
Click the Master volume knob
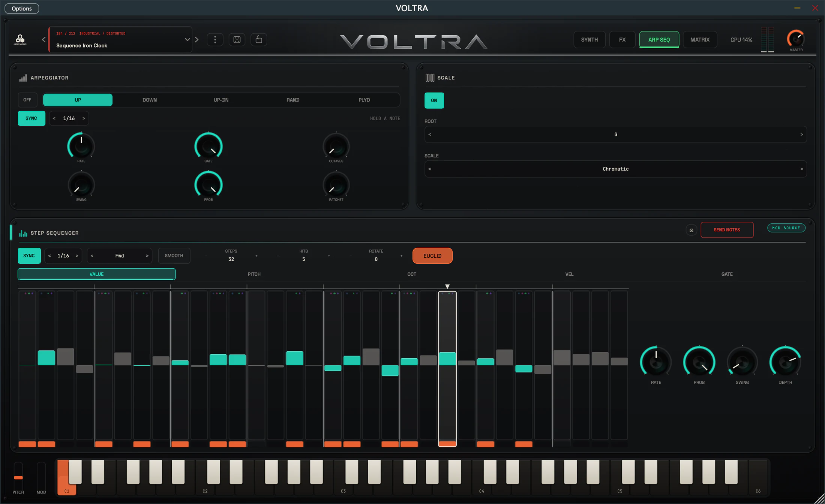tap(795, 38)
